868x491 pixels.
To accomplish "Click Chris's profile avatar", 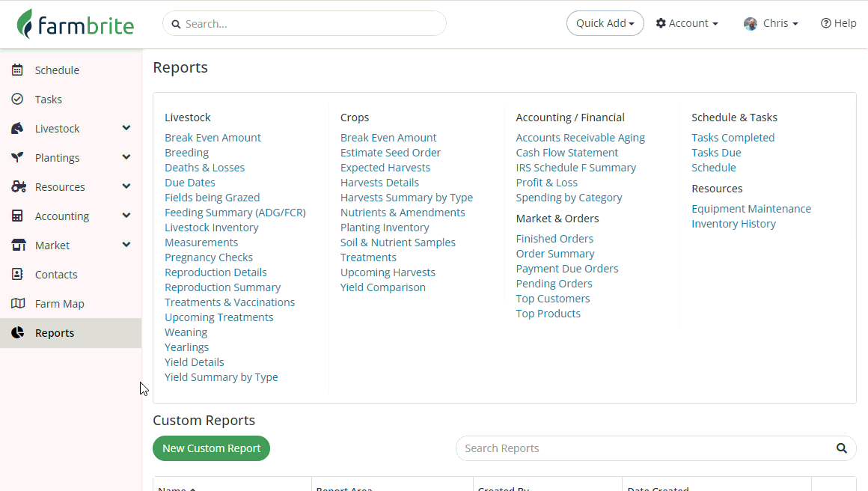I will click(750, 23).
